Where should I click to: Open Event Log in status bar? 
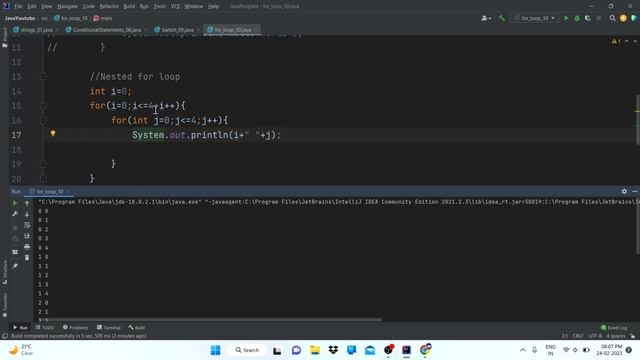pyautogui.click(x=614, y=327)
